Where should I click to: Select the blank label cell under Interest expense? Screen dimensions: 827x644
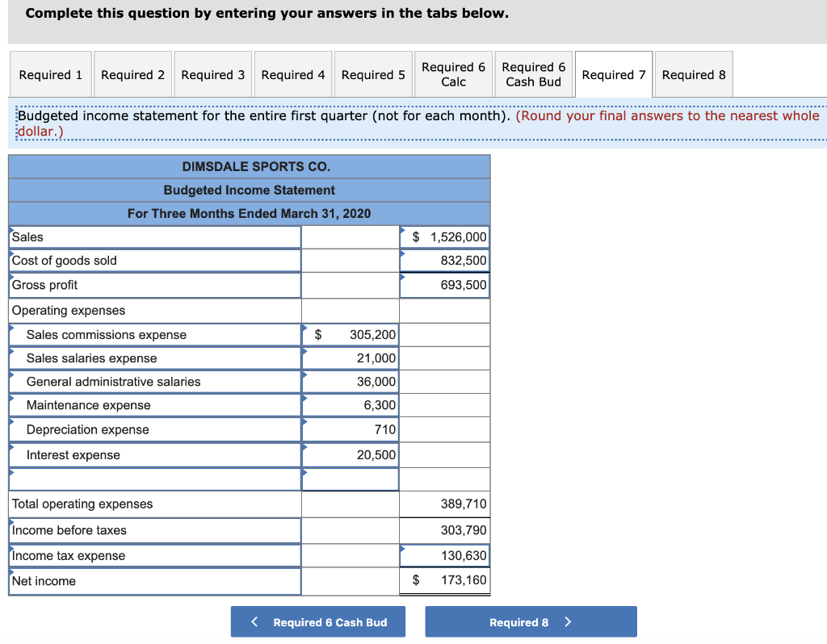tap(155, 479)
